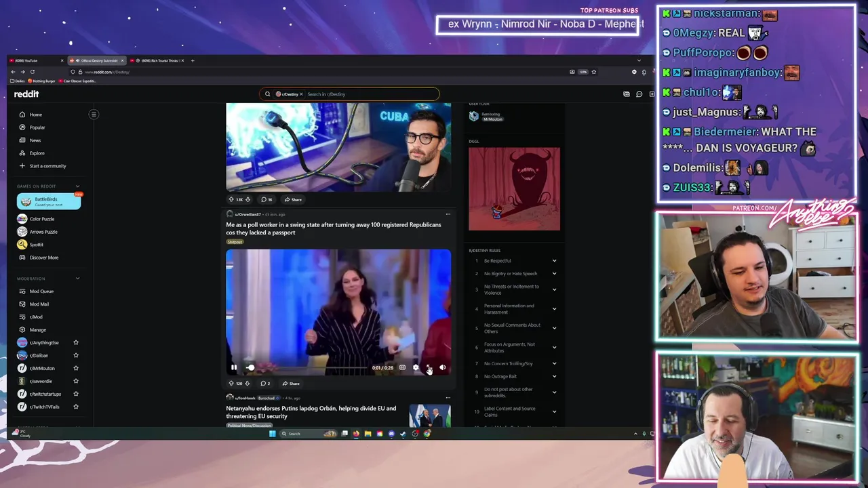The width and height of the screenshot is (868, 488).
Task: Upvote the poll worker post
Action: click(x=231, y=384)
